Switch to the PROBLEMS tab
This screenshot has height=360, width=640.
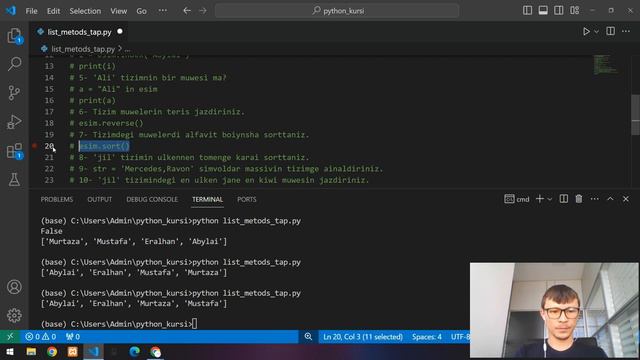(x=57, y=199)
